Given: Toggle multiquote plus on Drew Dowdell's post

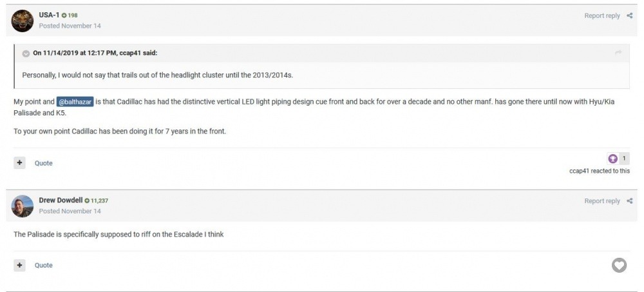Looking at the screenshot, I should 19,265.
